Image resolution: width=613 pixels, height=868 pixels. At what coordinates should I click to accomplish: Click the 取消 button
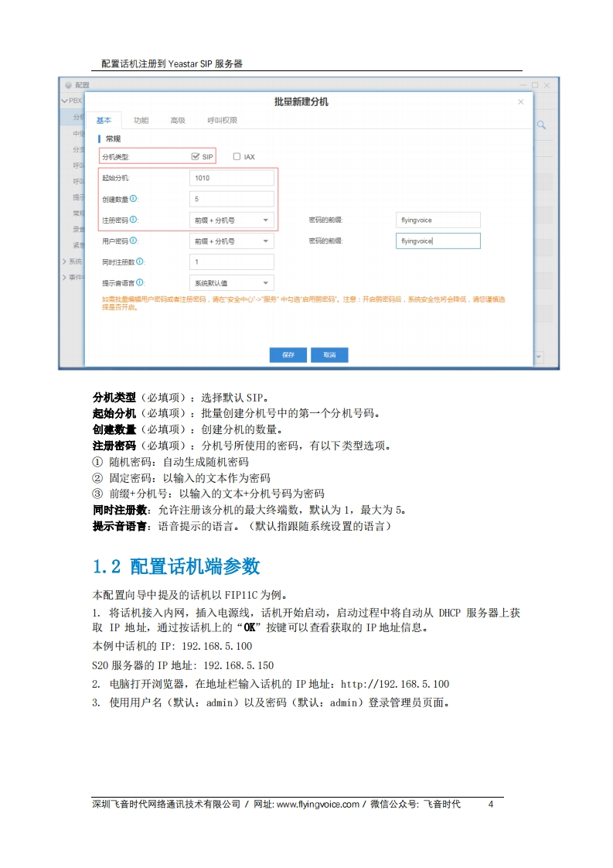point(329,355)
